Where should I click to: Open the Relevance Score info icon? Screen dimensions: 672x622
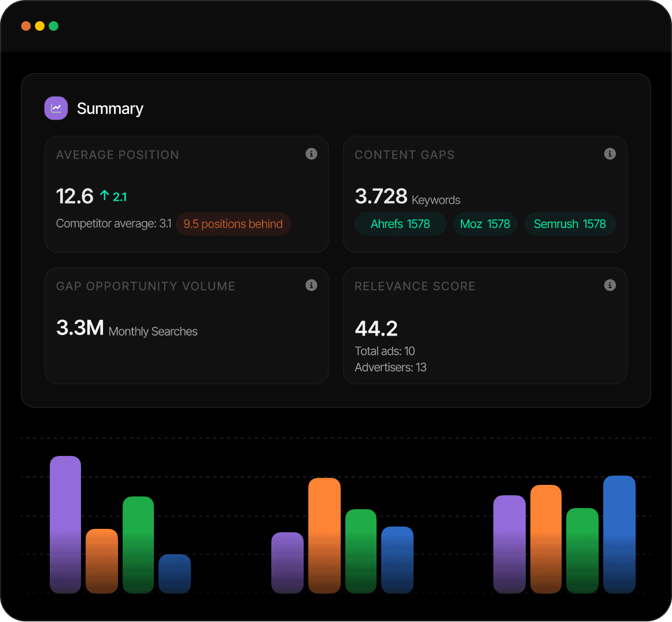click(610, 285)
